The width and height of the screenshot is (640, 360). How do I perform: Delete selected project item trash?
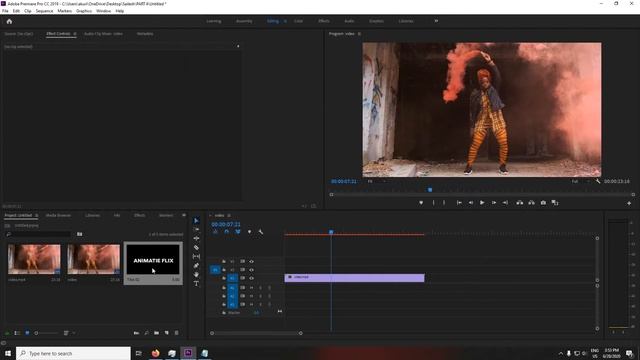[x=177, y=333]
